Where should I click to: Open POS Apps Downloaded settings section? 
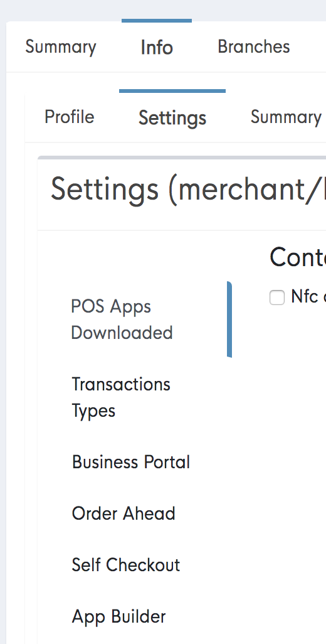[x=122, y=319]
